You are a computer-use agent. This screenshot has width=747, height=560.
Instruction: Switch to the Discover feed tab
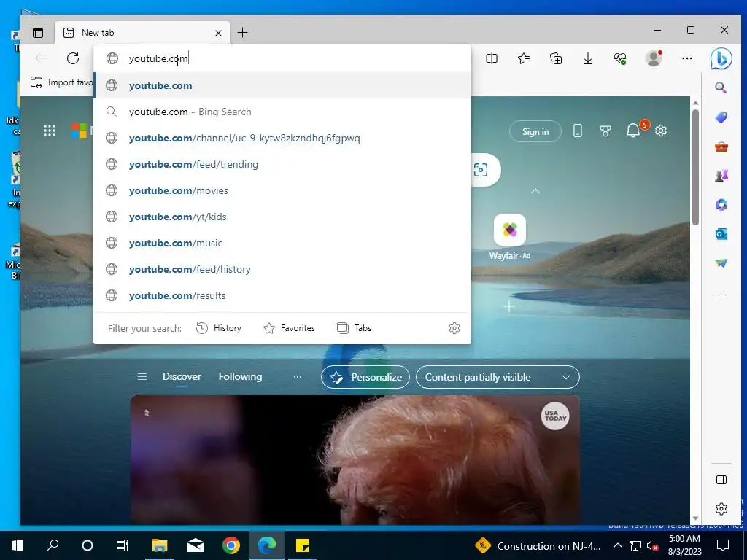coord(182,377)
